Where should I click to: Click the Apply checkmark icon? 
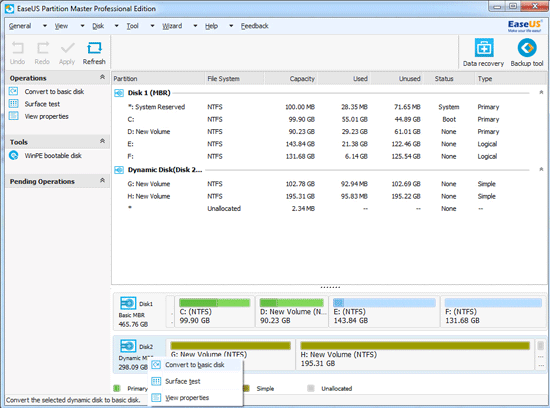point(67,48)
